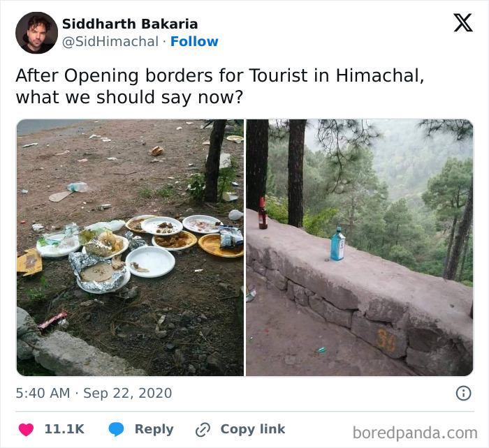Click the blue bottle on stone wall
Image resolution: width=489 pixels, height=448 pixels.
coord(337,244)
